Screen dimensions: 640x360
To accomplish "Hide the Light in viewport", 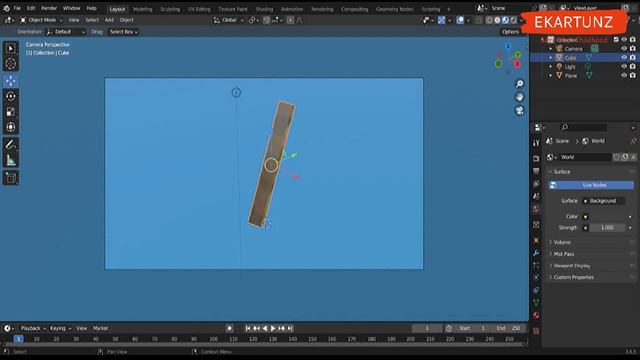I will click(x=624, y=67).
